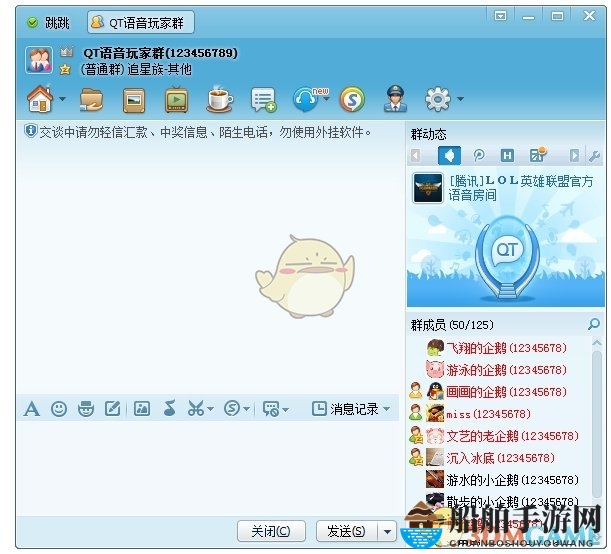
Task: Click the member list scrollbar thumb
Action: 597,423
